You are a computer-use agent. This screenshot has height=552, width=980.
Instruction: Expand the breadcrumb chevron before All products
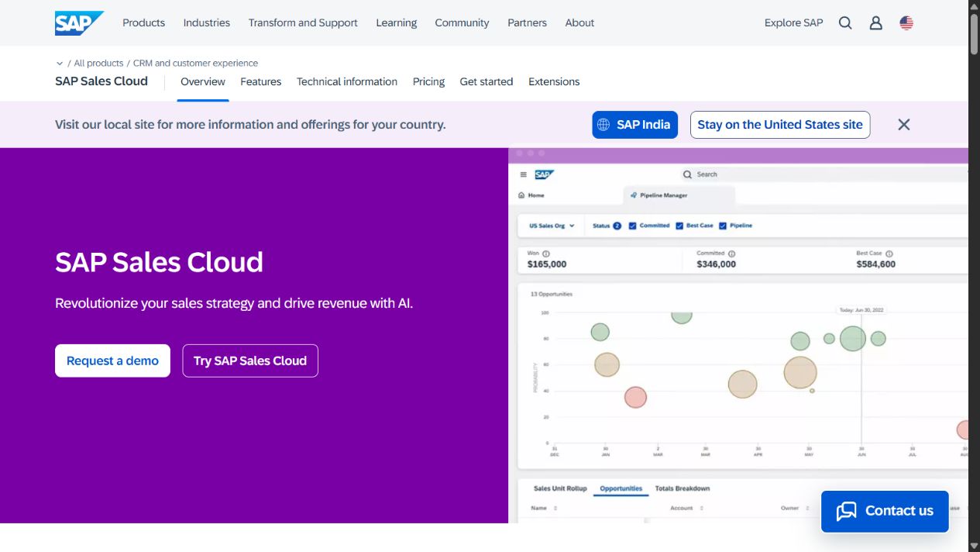60,64
